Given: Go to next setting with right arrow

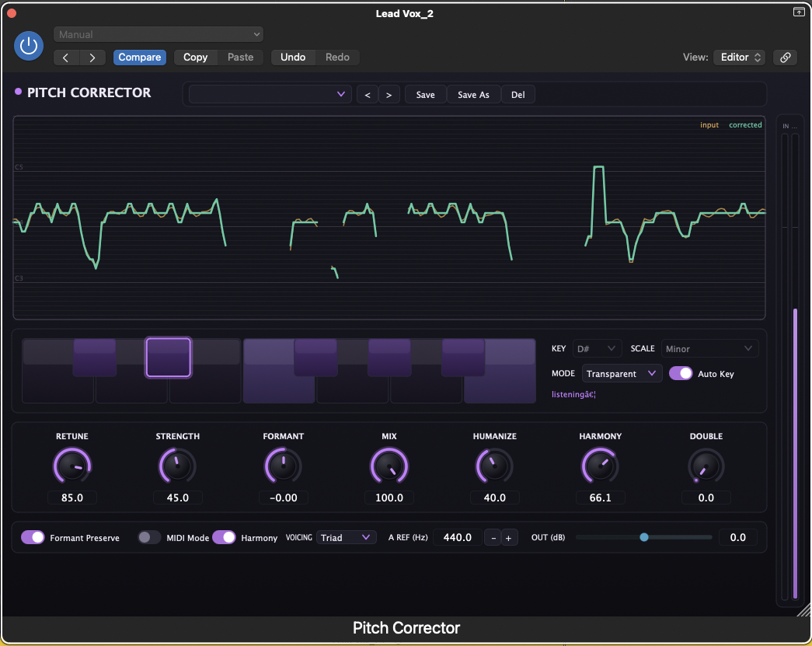Looking at the screenshot, I should (92, 58).
